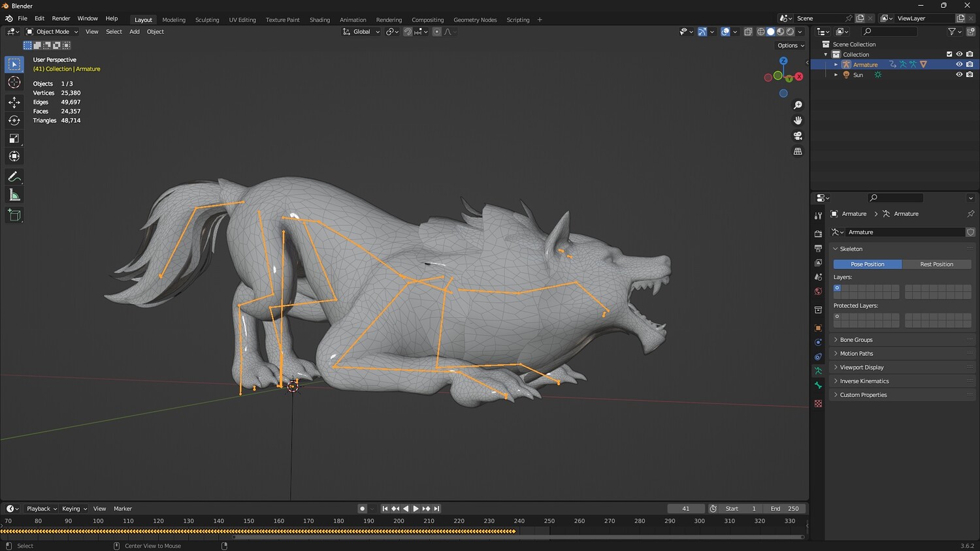Screen dimensions: 980x551
Task: Activate the Rotate tool
Action: point(14,120)
